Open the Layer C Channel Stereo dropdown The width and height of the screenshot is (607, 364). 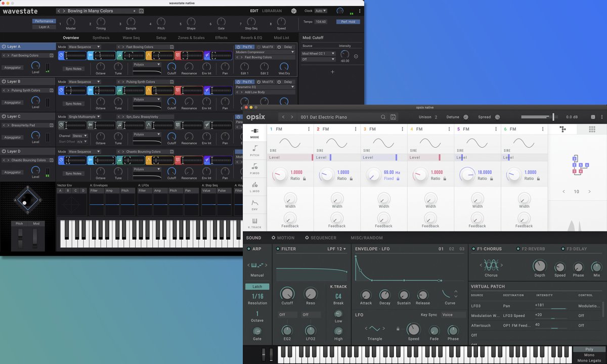(x=80, y=135)
